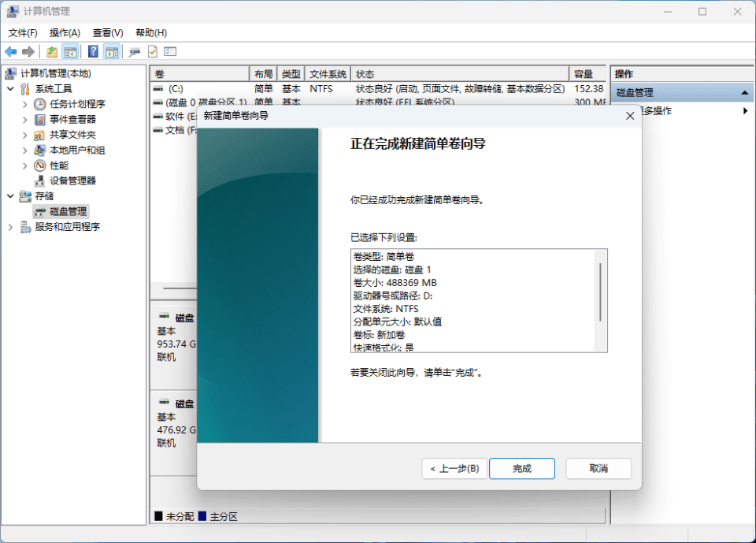756x543 pixels.
Task: Click '文件系统: NTFS' settings line
Action: (x=386, y=309)
